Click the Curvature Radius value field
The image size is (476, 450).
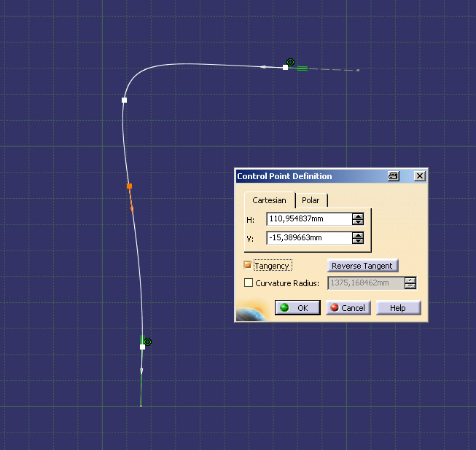[x=366, y=283]
